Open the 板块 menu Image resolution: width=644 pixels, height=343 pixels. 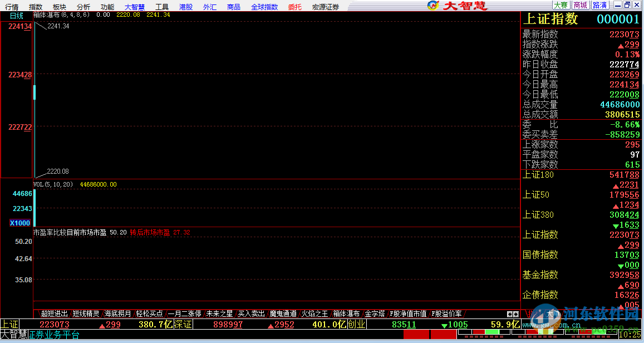tap(59, 7)
